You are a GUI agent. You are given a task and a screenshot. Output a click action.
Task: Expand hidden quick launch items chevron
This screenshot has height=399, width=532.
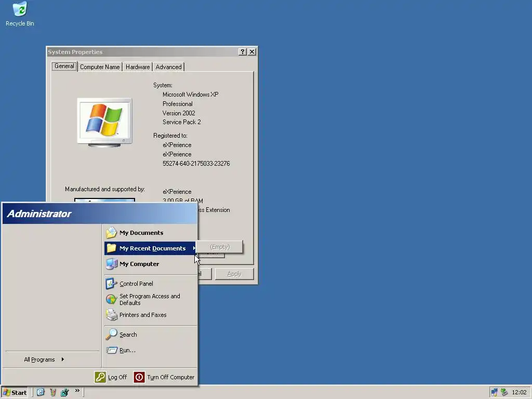coord(77,391)
